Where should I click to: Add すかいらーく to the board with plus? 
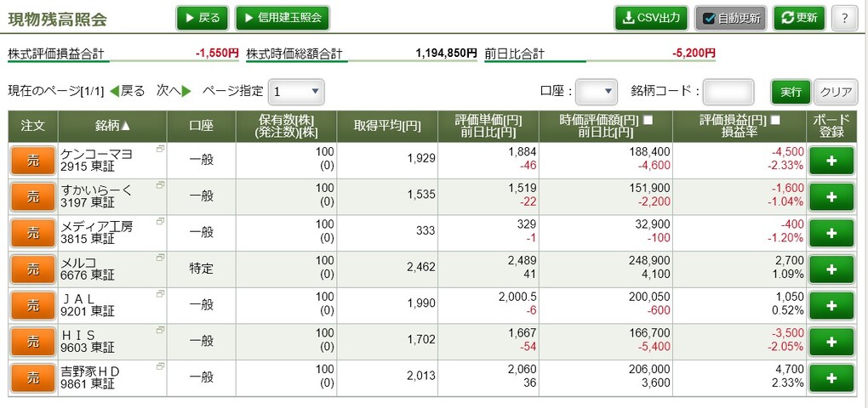point(831,196)
